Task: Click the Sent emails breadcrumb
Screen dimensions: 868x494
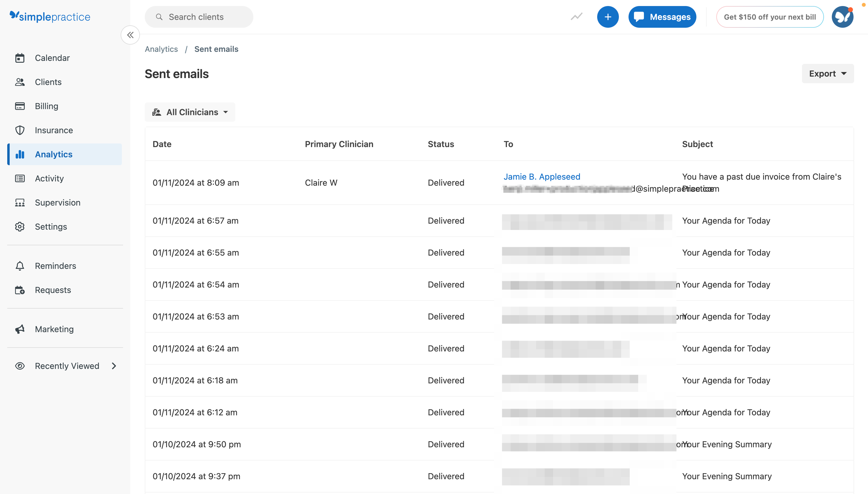Action: [216, 49]
